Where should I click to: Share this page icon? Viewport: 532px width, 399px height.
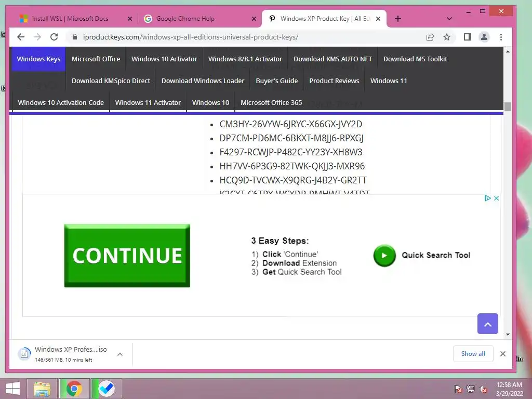(430, 37)
